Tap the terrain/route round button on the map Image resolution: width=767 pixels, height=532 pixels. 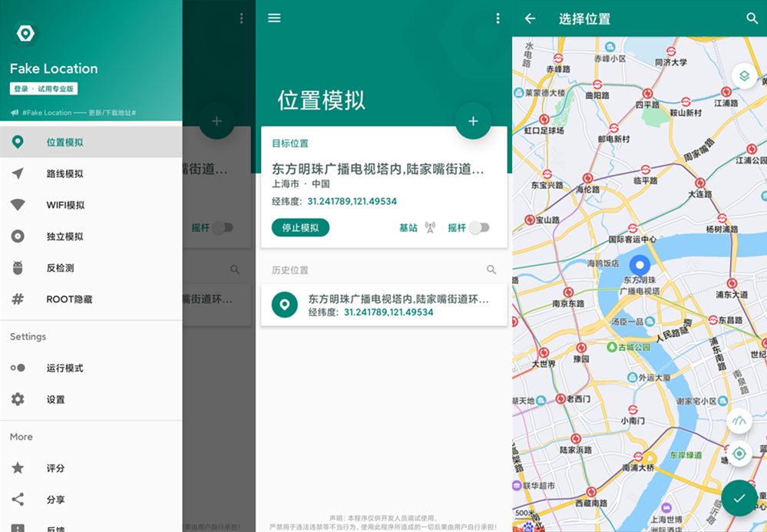tap(739, 421)
